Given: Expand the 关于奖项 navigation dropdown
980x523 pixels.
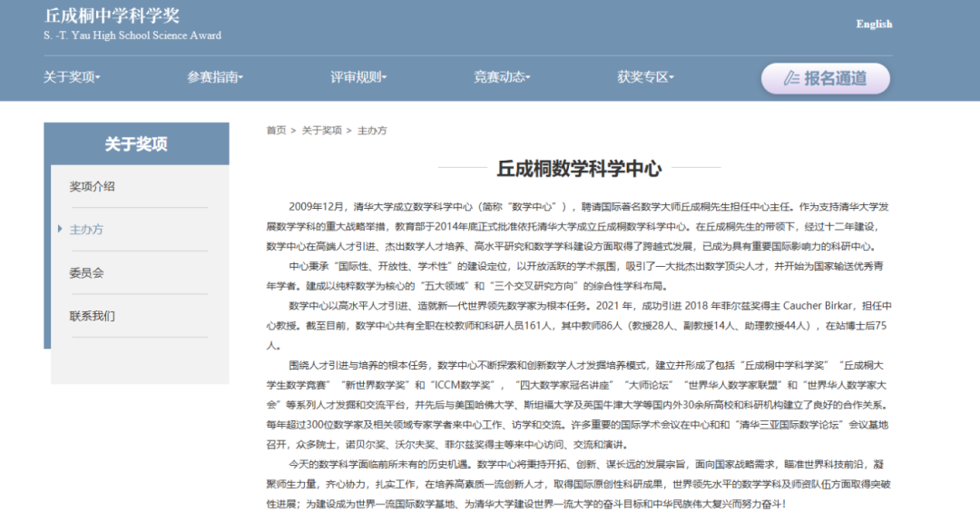Looking at the screenshot, I should (67, 77).
